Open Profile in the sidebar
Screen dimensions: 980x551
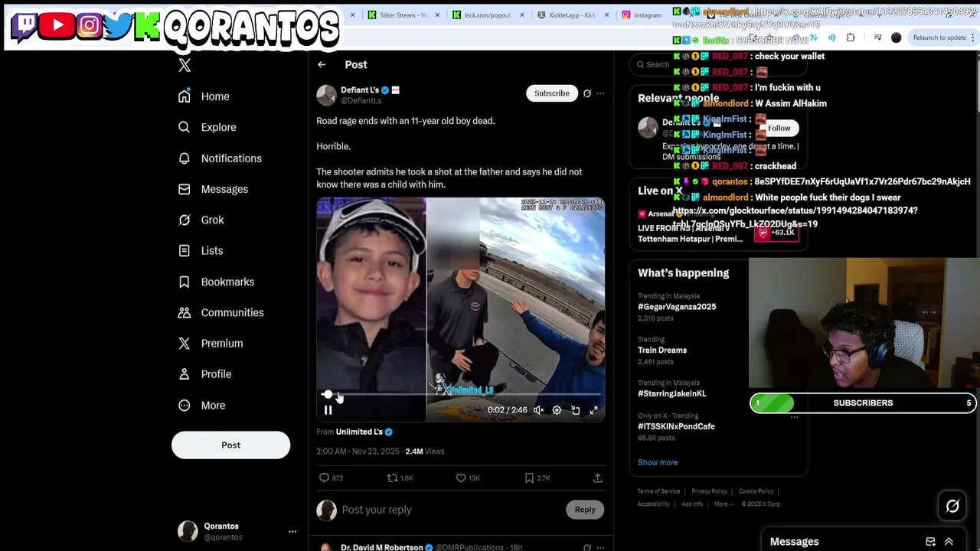pyautogui.click(x=204, y=374)
